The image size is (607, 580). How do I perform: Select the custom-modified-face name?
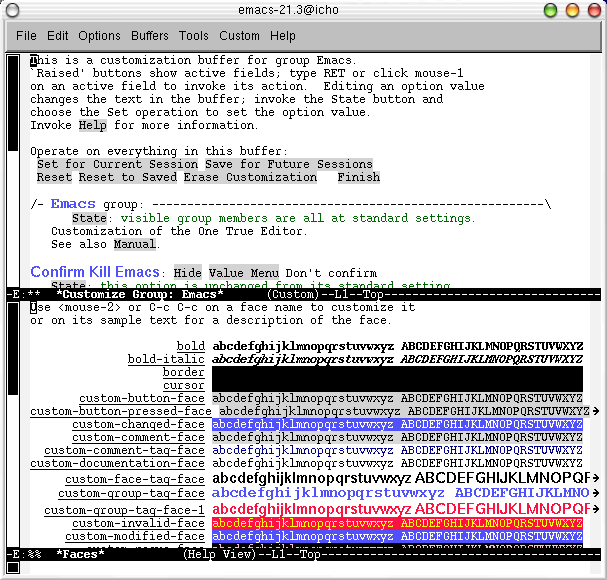coord(135,536)
